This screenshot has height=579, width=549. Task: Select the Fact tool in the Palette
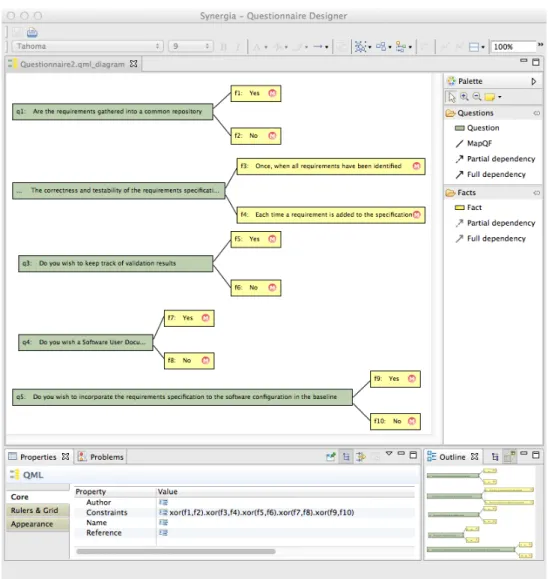[x=468, y=208]
